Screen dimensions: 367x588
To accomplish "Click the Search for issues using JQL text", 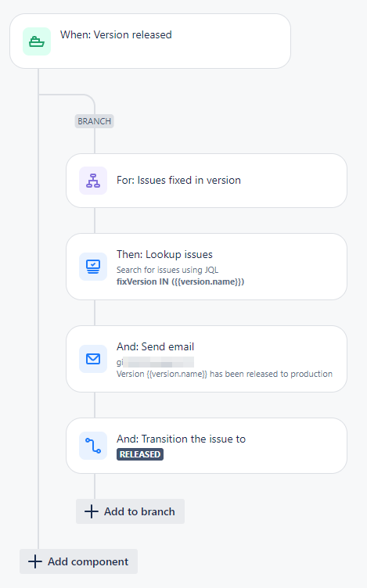I will pyautogui.click(x=167, y=270).
